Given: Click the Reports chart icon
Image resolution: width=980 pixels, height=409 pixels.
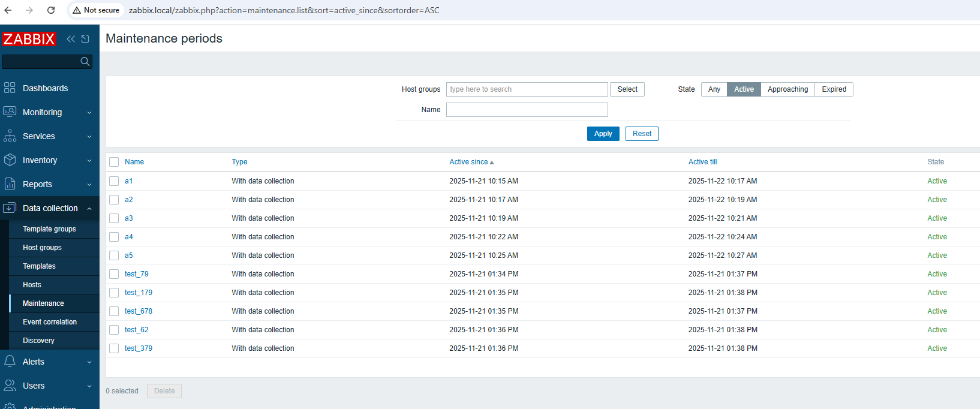Looking at the screenshot, I should [10, 184].
